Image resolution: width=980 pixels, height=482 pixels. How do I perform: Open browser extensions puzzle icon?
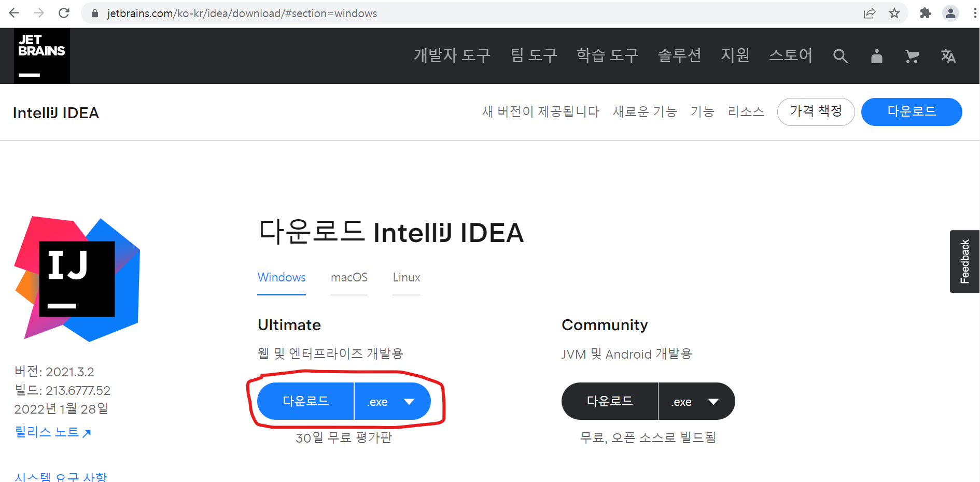click(926, 13)
